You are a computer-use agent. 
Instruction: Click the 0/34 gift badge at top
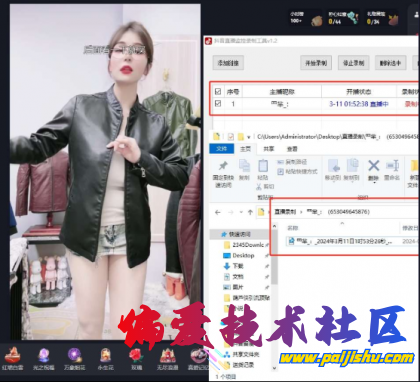coord(382,18)
